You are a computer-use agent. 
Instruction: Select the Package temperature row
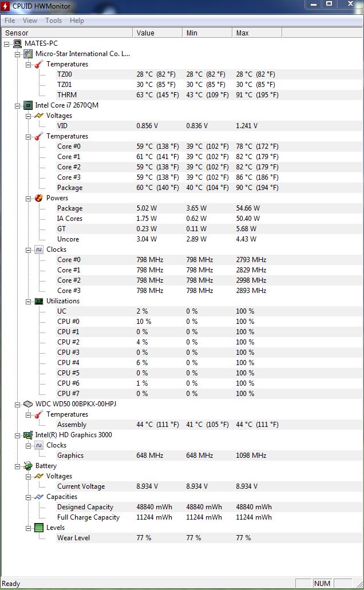pyautogui.click(x=70, y=188)
